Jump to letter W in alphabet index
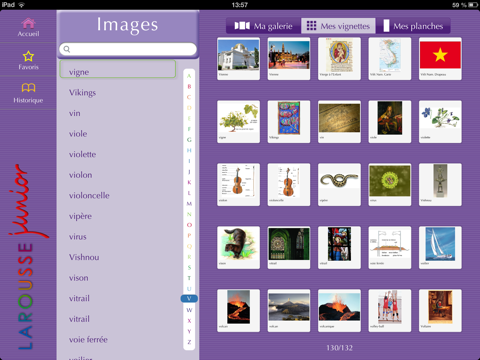 pos(189,310)
